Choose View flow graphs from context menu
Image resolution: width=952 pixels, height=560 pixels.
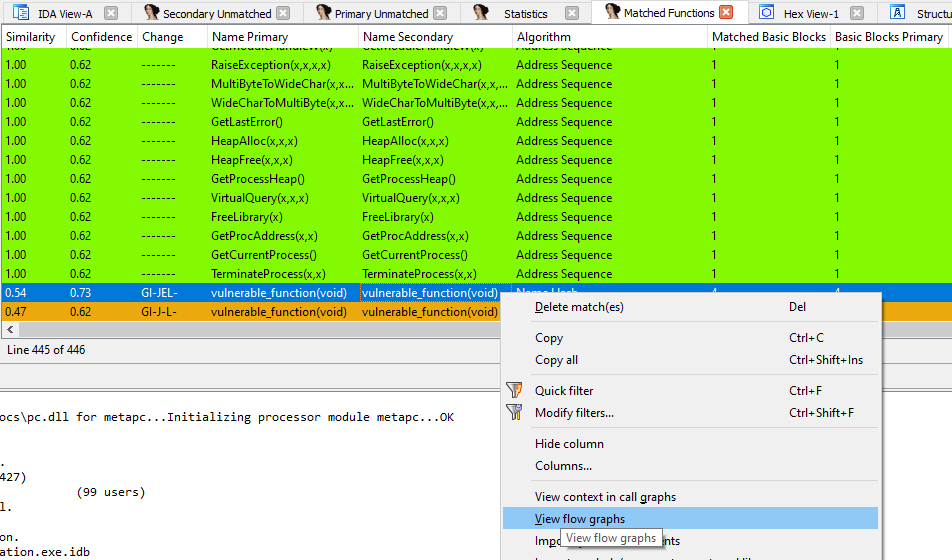point(580,518)
